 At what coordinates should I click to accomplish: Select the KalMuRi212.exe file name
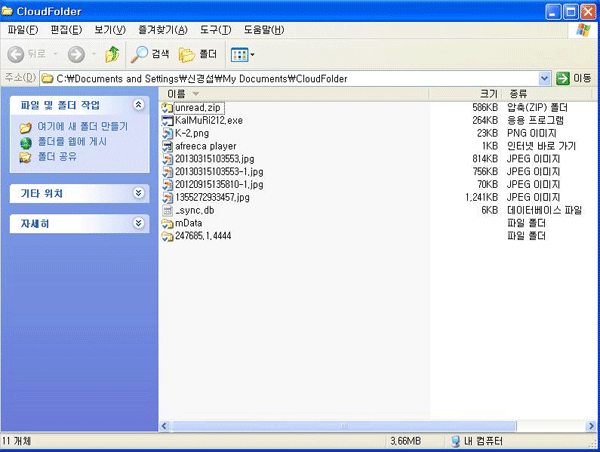coord(209,121)
